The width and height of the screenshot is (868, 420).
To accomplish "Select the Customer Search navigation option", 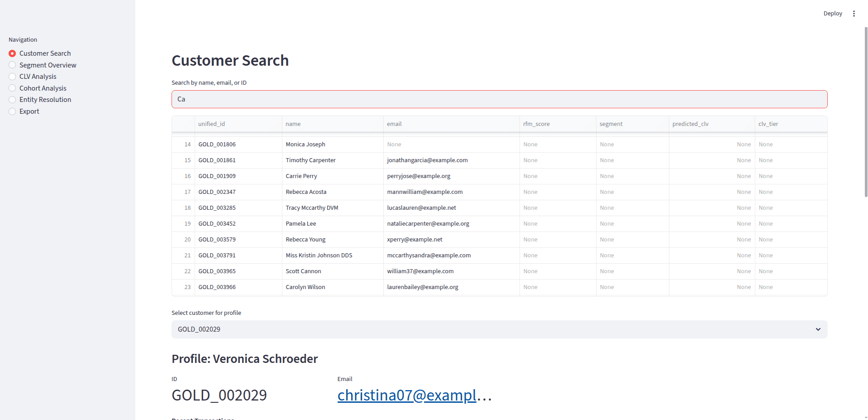I will pos(45,53).
